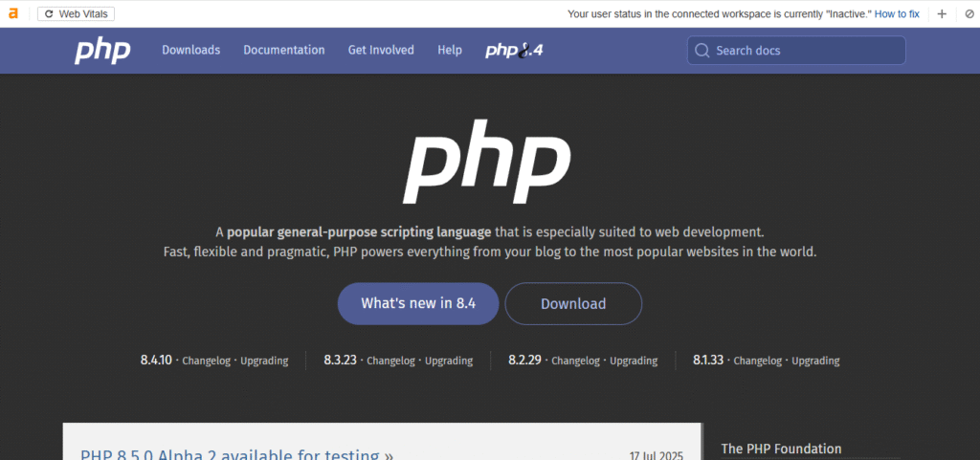The image size is (980, 460).
Task: Click the plus icon in the top bar
Action: tap(942, 13)
